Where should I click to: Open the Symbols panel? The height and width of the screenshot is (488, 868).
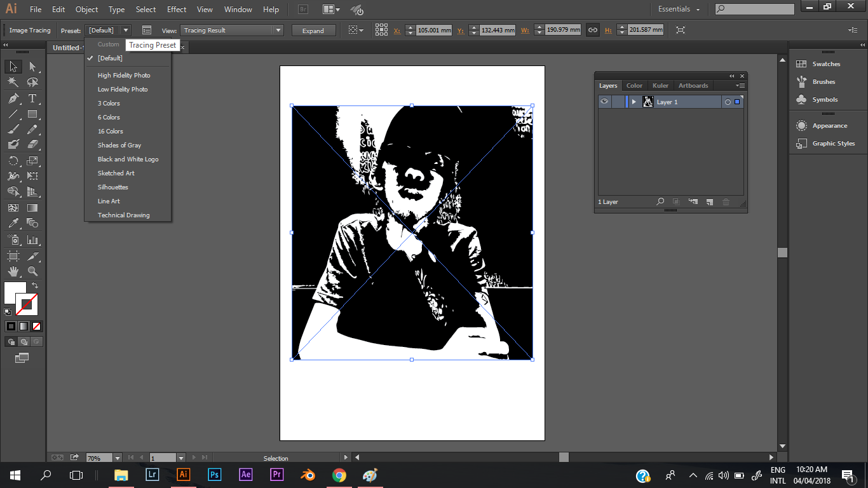tap(825, 100)
